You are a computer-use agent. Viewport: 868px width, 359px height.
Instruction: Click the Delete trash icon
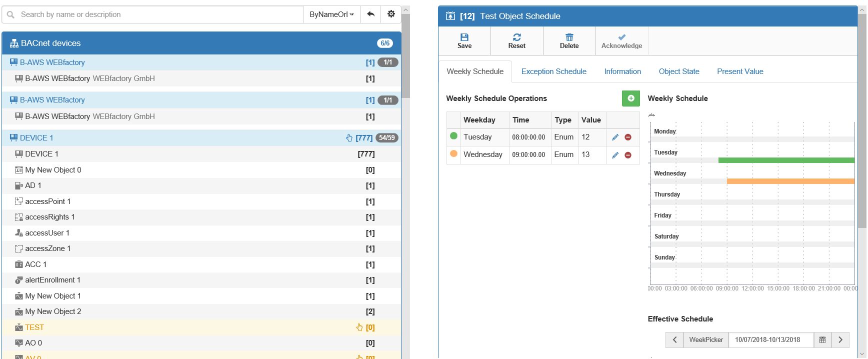coord(569,37)
